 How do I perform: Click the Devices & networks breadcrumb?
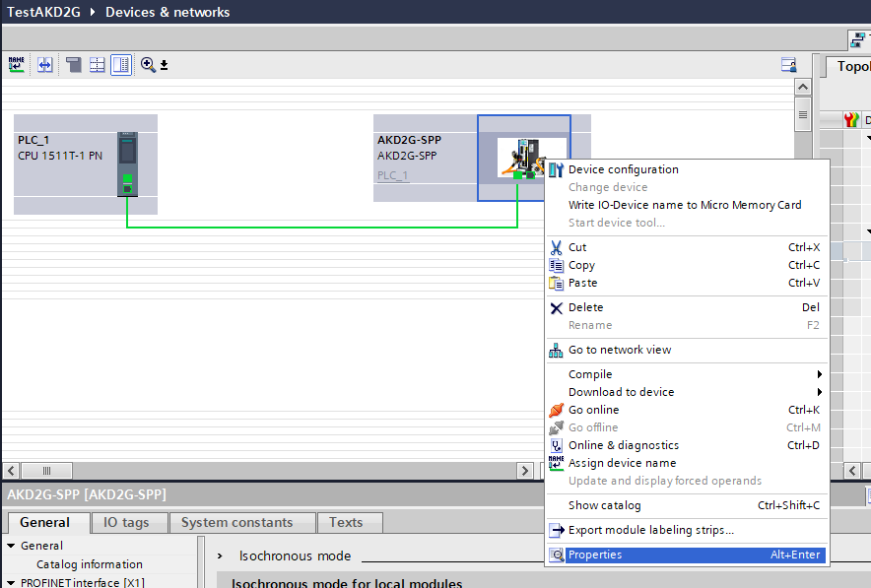167,12
